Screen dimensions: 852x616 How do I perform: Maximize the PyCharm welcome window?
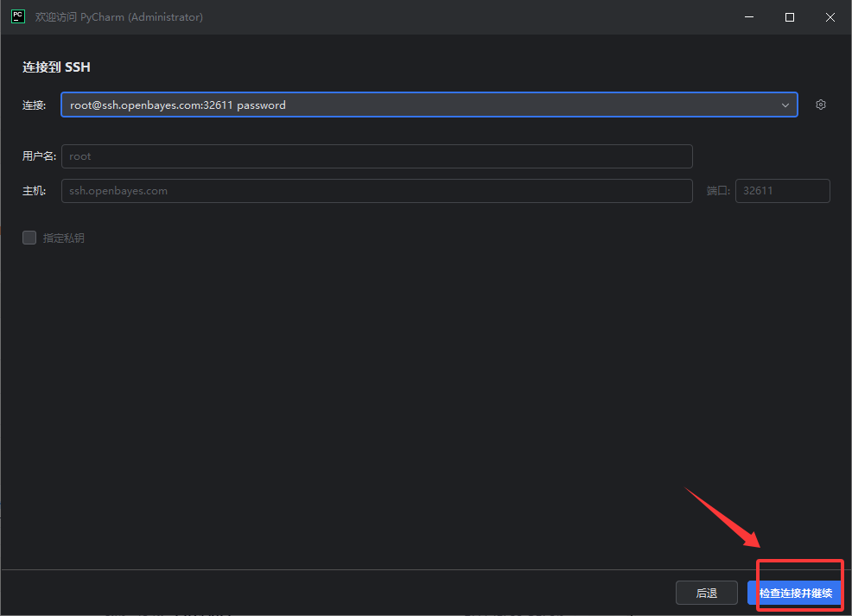pyautogui.click(x=790, y=16)
